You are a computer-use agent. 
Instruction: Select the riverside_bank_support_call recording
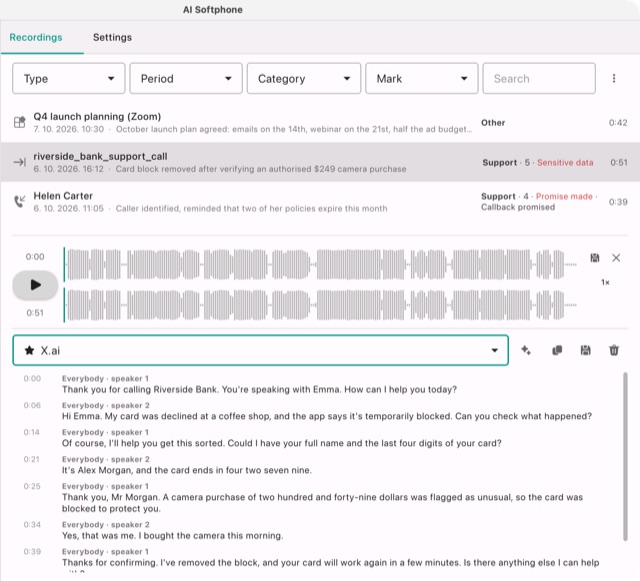coord(320,162)
